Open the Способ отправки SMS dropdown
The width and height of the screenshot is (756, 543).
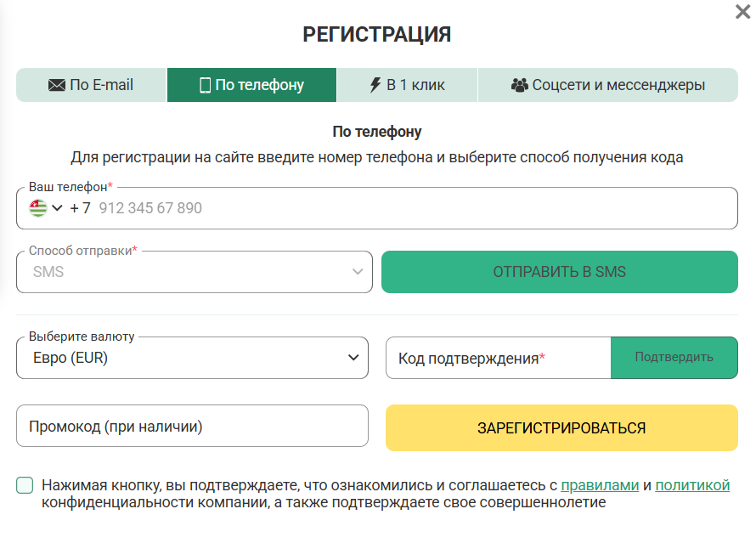tap(195, 272)
